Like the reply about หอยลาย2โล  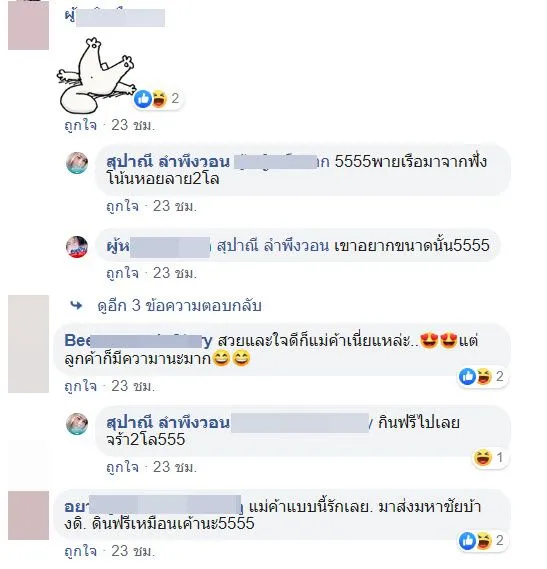coord(122,206)
